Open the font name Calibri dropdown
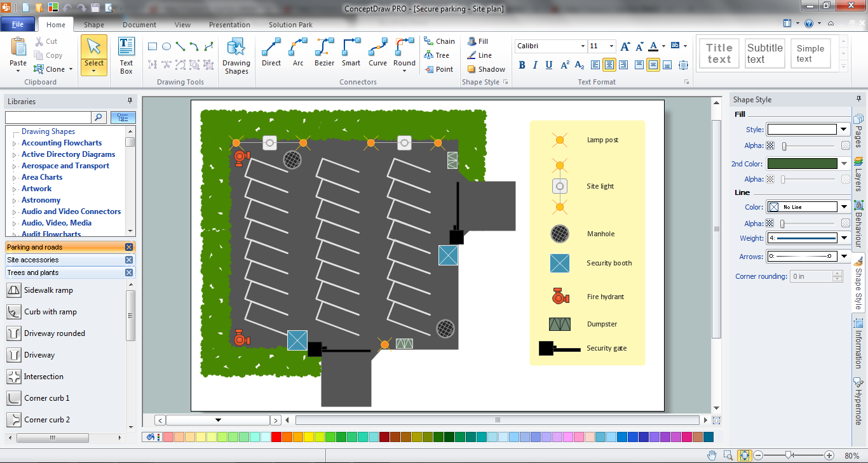 click(583, 46)
